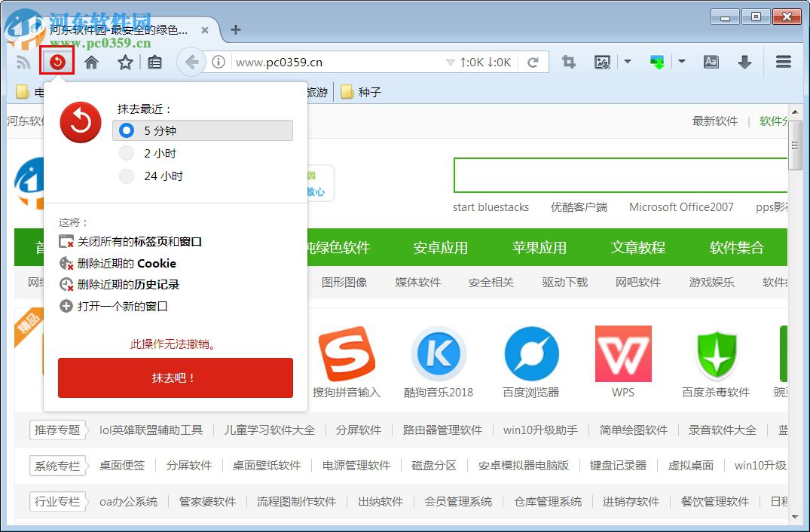Click the red Forget button in the toolbar
This screenshot has height=532, width=810.
pos(57,61)
